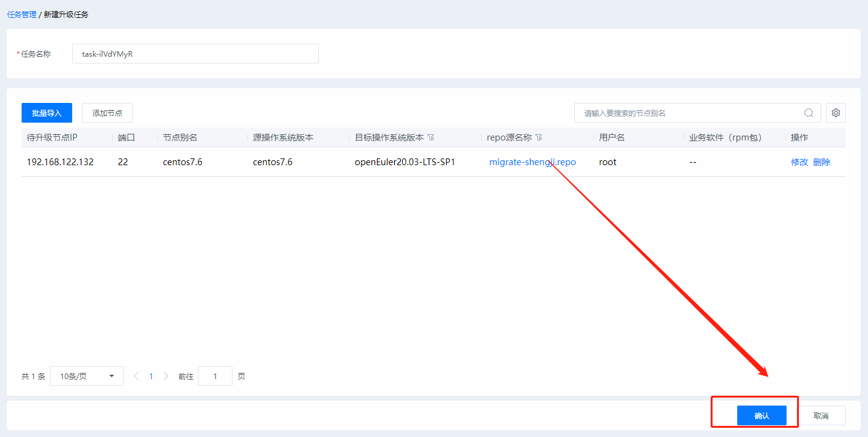
Task: Focus the node alias search box
Action: [698, 113]
